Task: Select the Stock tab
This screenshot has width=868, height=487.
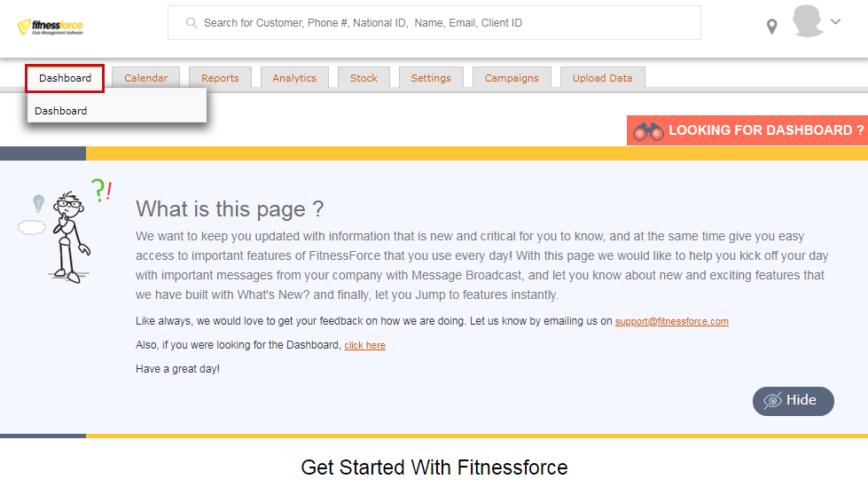Action: coord(364,78)
